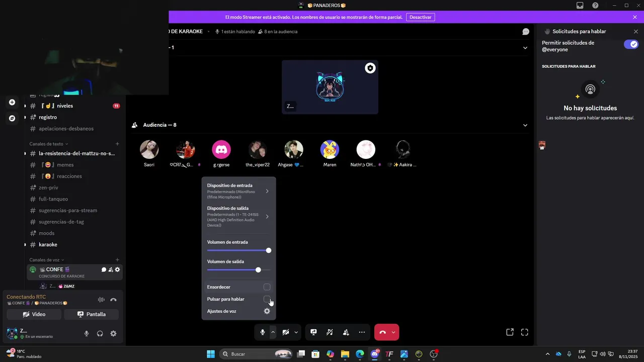This screenshot has height=362, width=644.
Task: Open camera options dropdown arrow
Action: pos(296,332)
